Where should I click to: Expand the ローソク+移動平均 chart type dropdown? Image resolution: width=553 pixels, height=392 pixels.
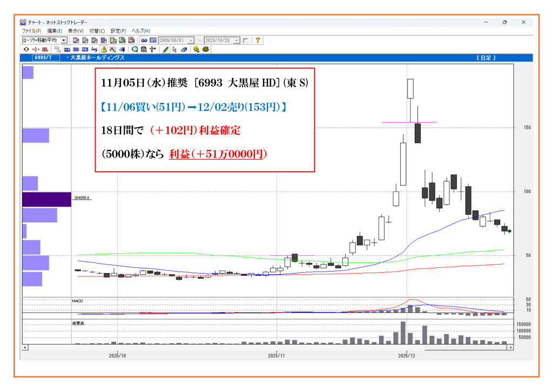click(64, 40)
